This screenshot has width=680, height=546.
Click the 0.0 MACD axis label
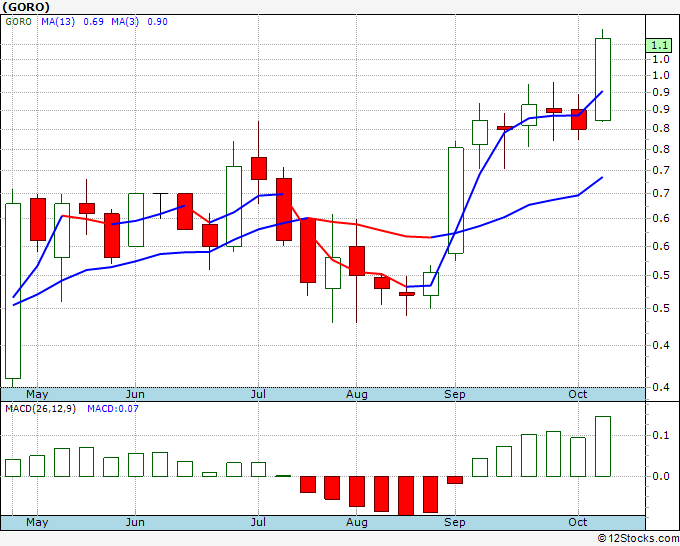click(661, 476)
